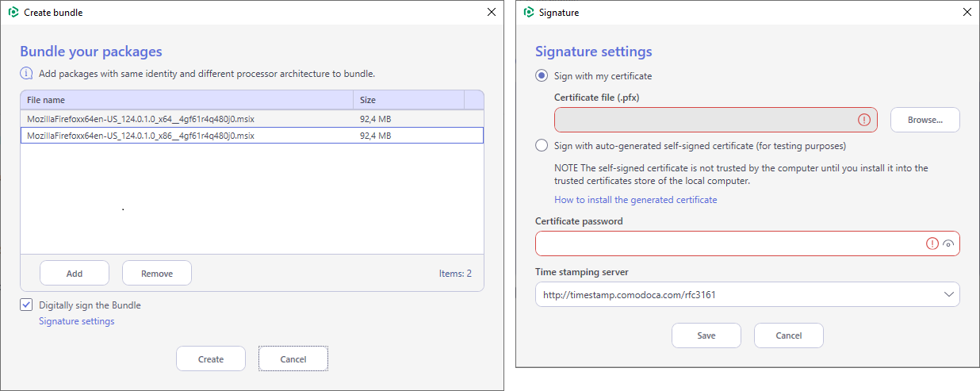Focus the Certificate file (.pfx) field
Screen dimensions: 980x391
tap(716, 120)
